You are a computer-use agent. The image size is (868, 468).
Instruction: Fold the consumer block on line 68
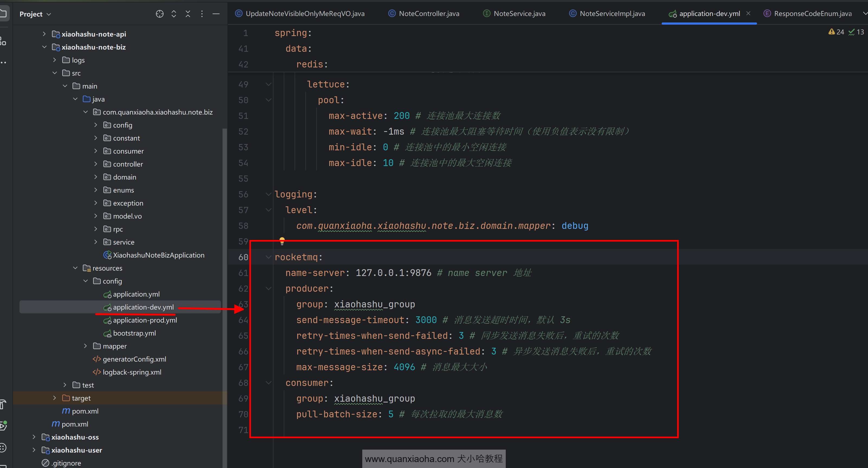(x=269, y=383)
